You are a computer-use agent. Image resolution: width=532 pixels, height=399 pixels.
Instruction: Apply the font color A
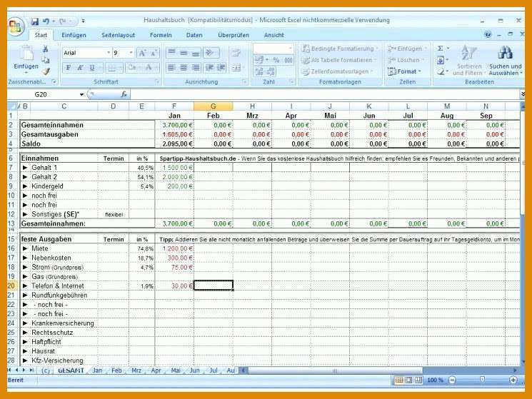(149, 68)
